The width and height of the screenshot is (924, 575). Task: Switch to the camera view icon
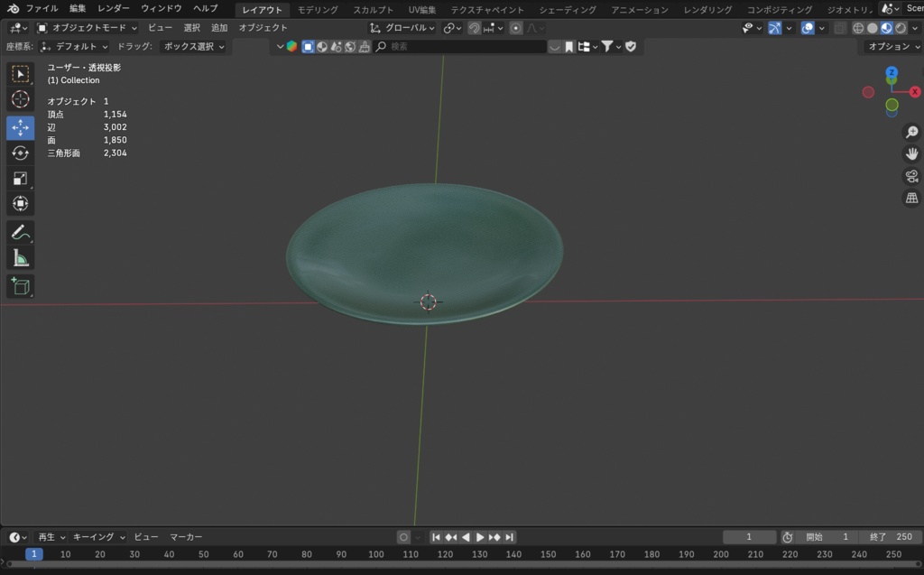(911, 177)
